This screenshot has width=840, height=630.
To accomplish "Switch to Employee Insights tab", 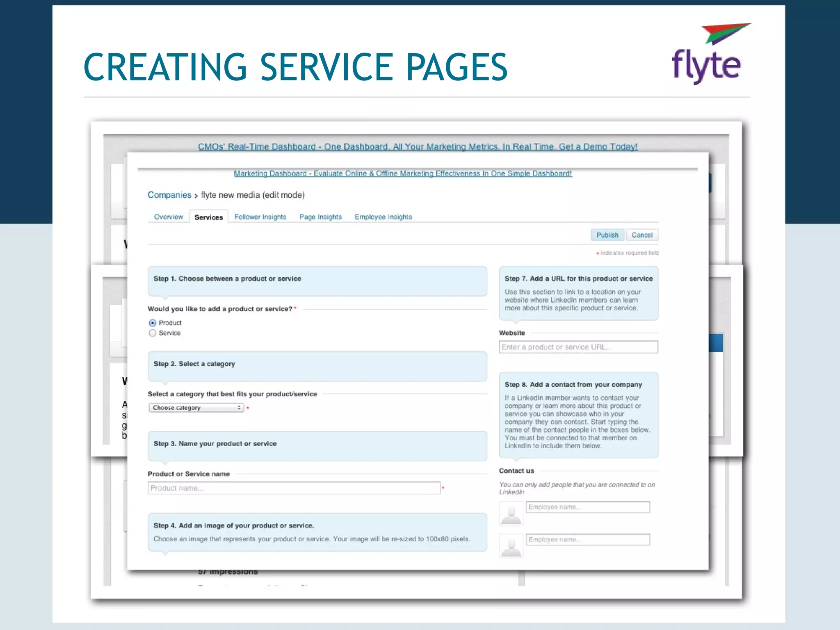I will coord(383,217).
